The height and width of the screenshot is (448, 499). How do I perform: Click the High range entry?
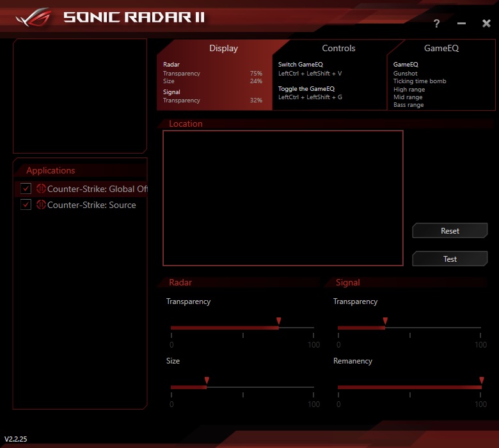pyautogui.click(x=409, y=90)
